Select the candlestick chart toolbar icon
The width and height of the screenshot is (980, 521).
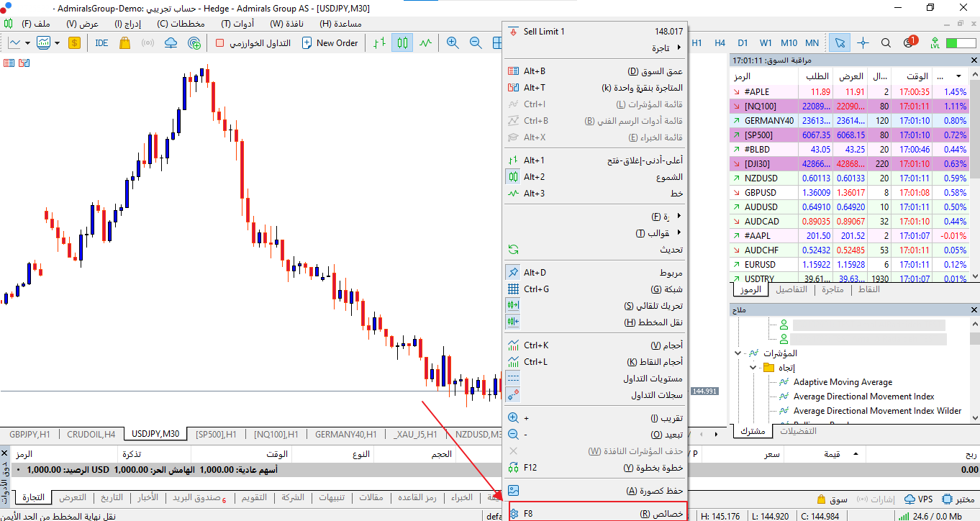402,43
